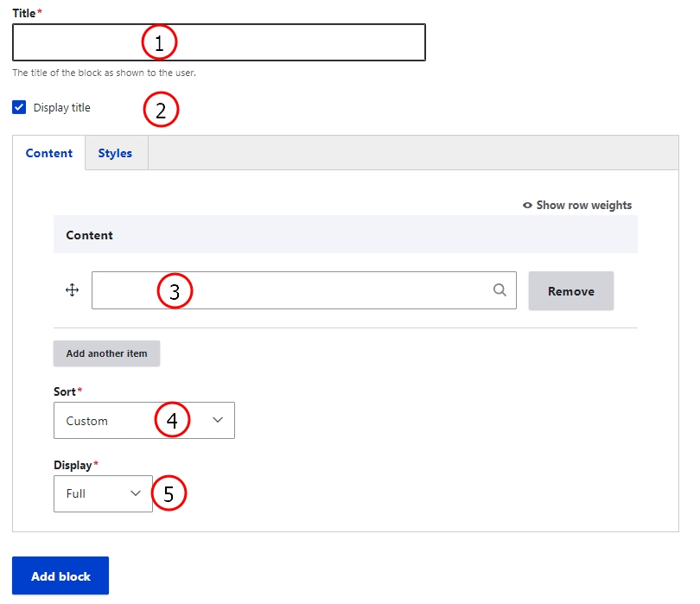Open the Display dropdown set to Full
The image size is (700, 604).
pos(103,493)
